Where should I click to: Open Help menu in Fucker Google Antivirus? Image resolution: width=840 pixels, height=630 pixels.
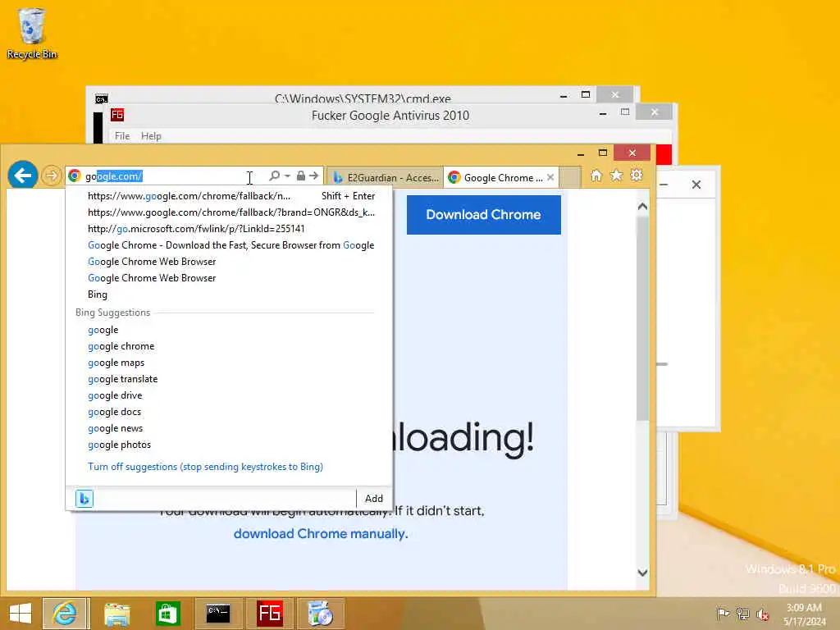coord(151,136)
